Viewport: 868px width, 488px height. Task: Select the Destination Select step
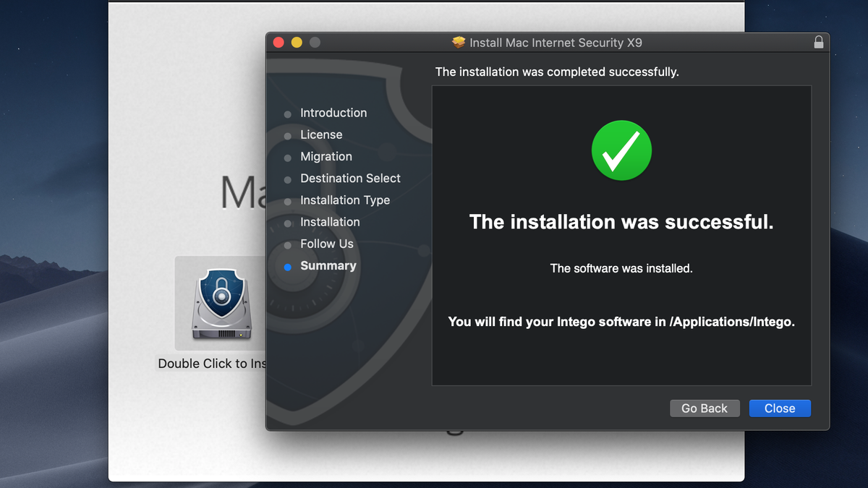[350, 179]
